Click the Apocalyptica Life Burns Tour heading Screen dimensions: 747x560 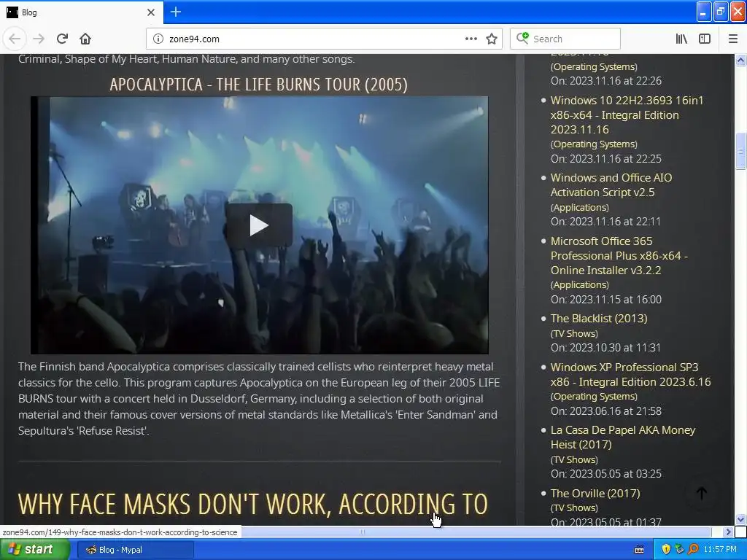tap(259, 85)
